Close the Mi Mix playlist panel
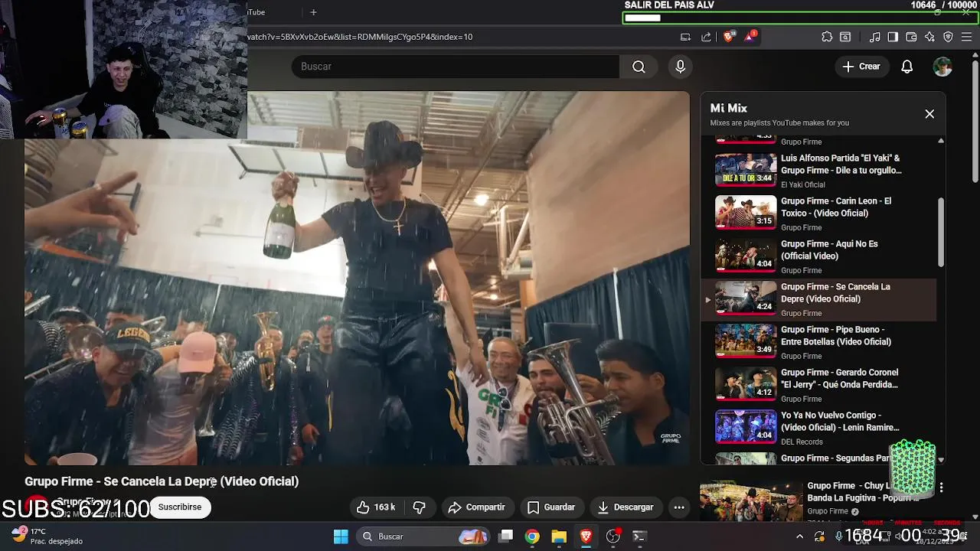Image resolution: width=980 pixels, height=551 pixels. click(x=929, y=114)
